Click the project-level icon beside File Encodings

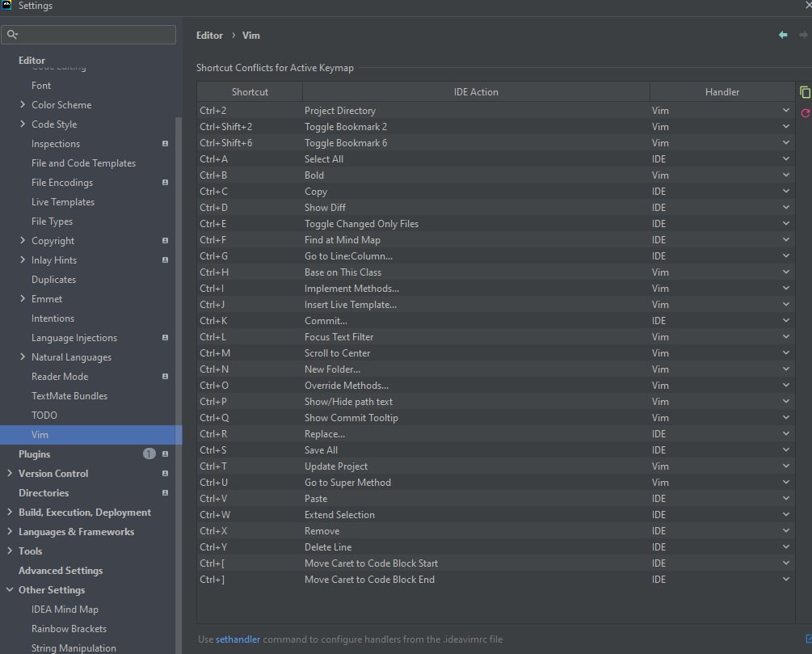(x=165, y=183)
